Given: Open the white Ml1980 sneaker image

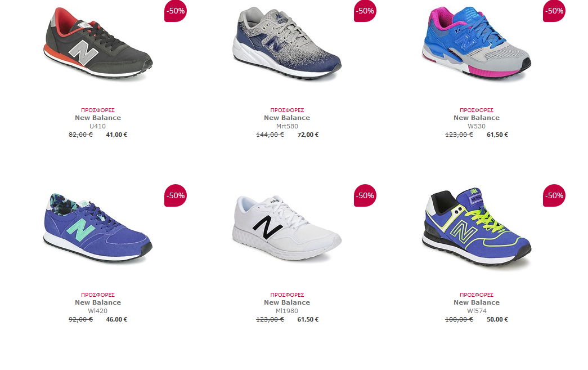Looking at the screenshot, I should [287, 228].
